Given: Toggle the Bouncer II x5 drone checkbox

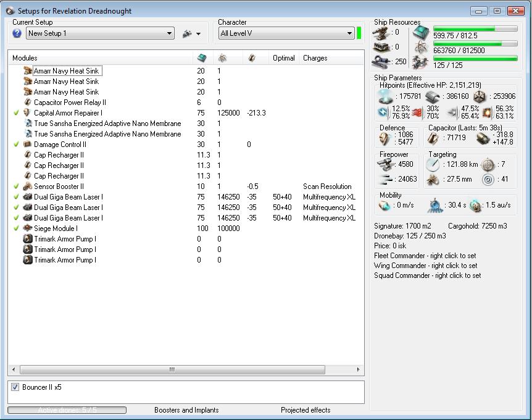Looking at the screenshot, I should tap(15, 387).
